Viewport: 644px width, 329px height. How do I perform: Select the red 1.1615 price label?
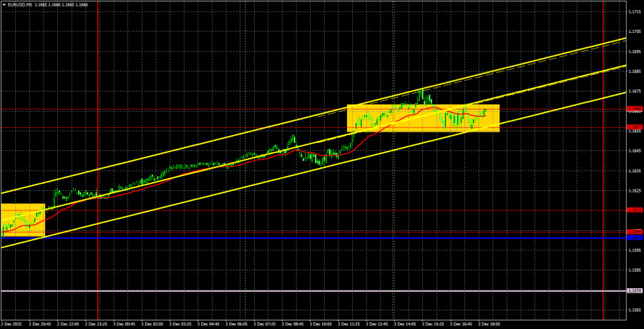634,210
